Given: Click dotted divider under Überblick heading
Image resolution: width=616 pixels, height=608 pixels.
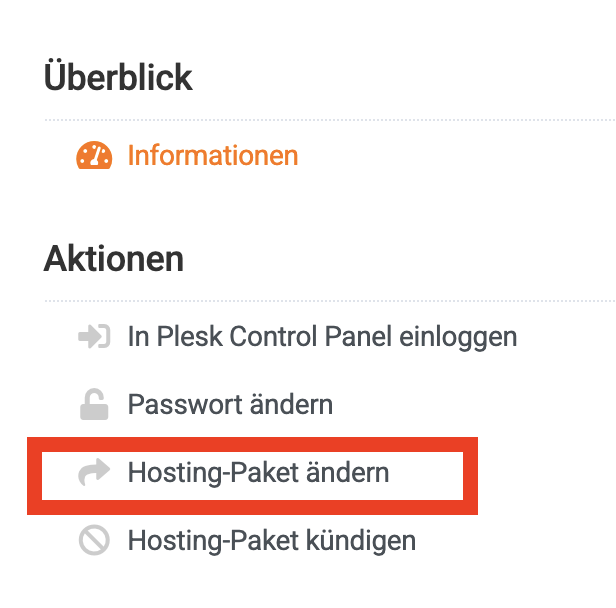Looking at the screenshot, I should [x=328, y=120].
